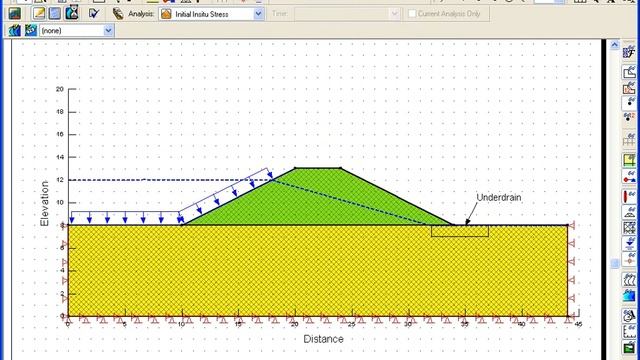640x360 pixels.
Task: Toggle view of region outlines
Action: click(x=629, y=72)
